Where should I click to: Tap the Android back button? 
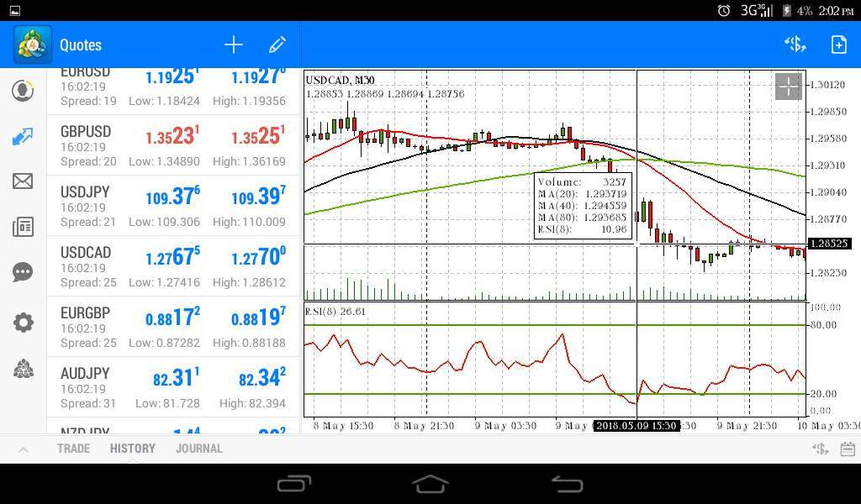(x=568, y=484)
